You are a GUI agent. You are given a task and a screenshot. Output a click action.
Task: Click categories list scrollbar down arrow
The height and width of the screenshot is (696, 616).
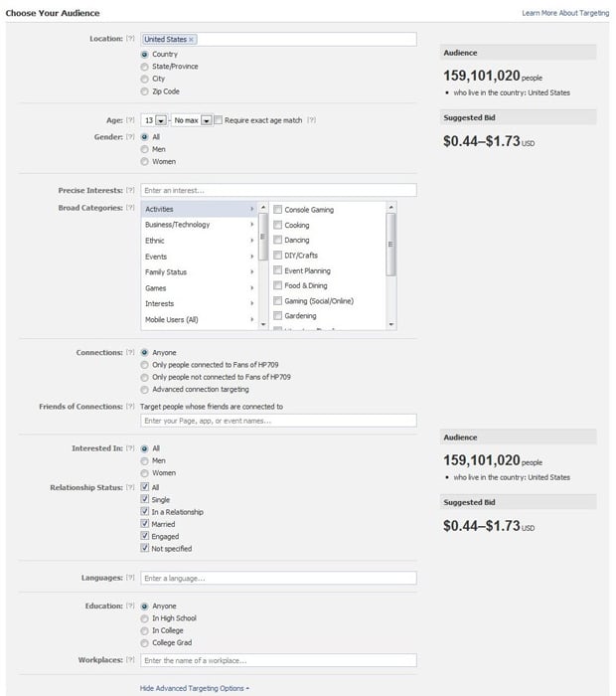point(263,324)
